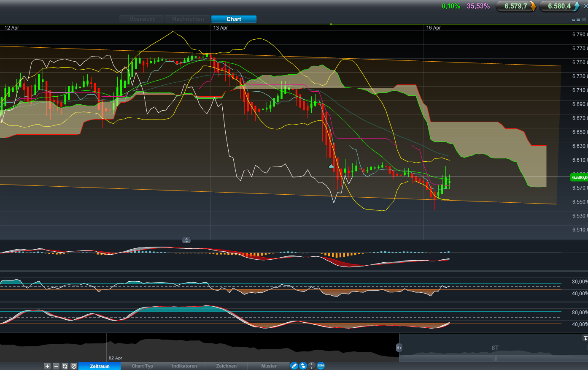
Task: Click the 12 Apr date label
Action: pyautogui.click(x=12, y=28)
